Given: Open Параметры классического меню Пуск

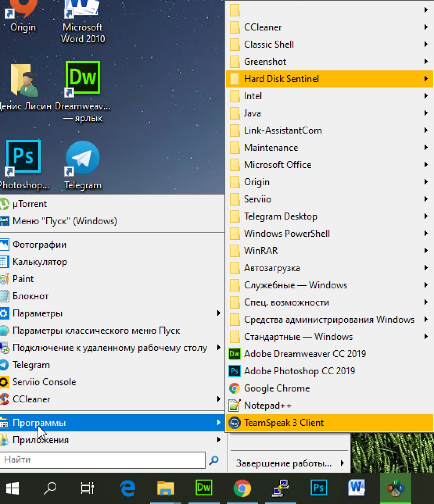Looking at the screenshot, I should [112, 330].
